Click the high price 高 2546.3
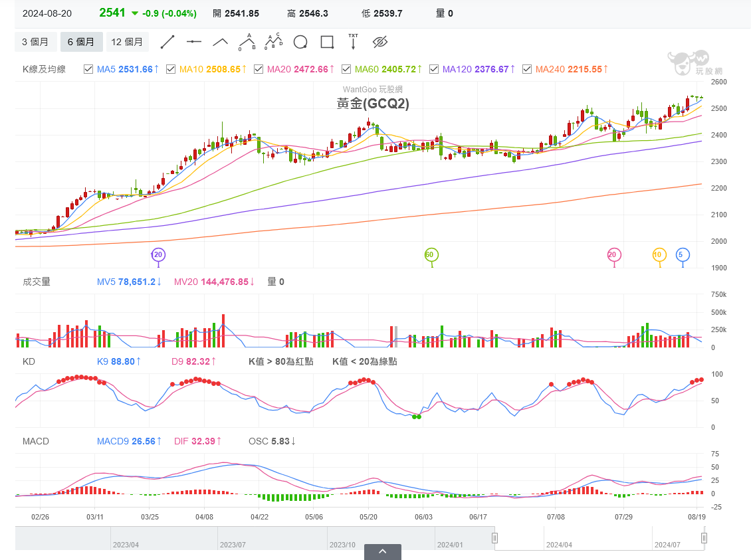 point(308,13)
